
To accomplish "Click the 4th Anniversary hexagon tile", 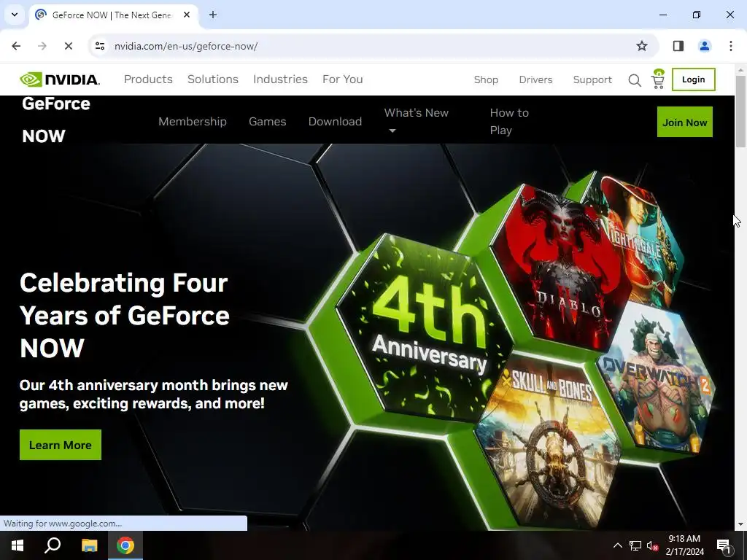I will coord(424,329).
